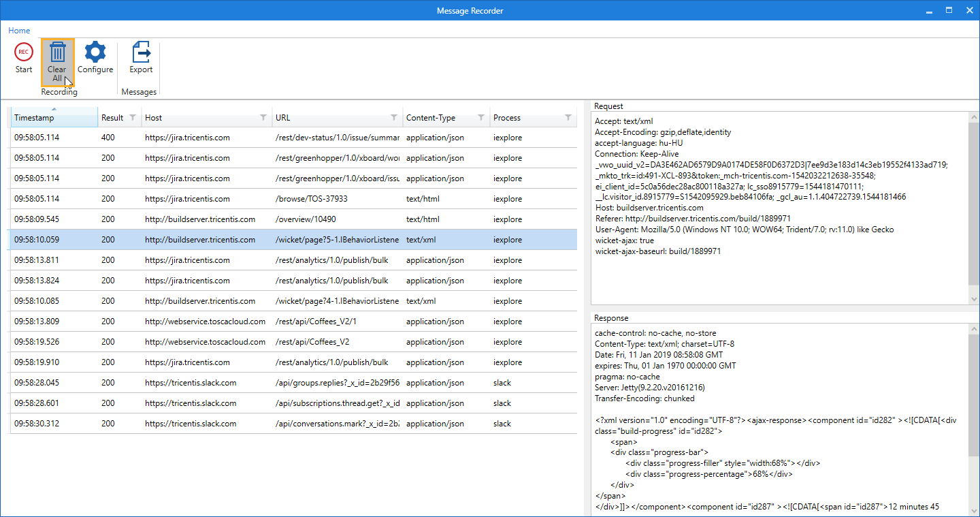Sort by the Timestamp column header

[x=34, y=118]
